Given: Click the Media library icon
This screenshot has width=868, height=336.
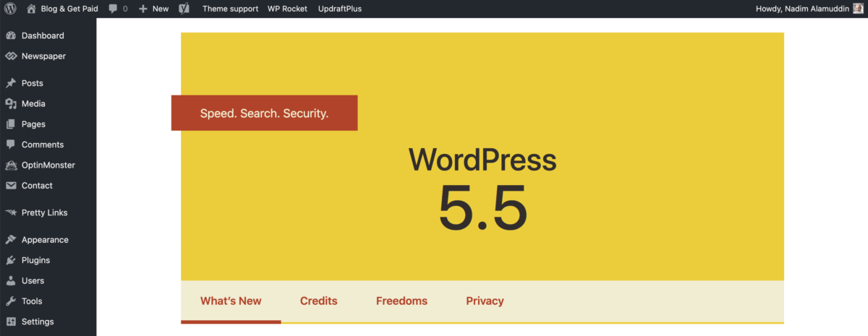Looking at the screenshot, I should point(11,103).
